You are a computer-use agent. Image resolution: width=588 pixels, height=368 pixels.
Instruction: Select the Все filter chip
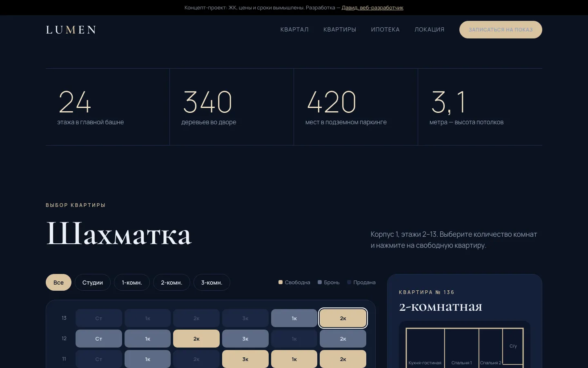point(58,283)
